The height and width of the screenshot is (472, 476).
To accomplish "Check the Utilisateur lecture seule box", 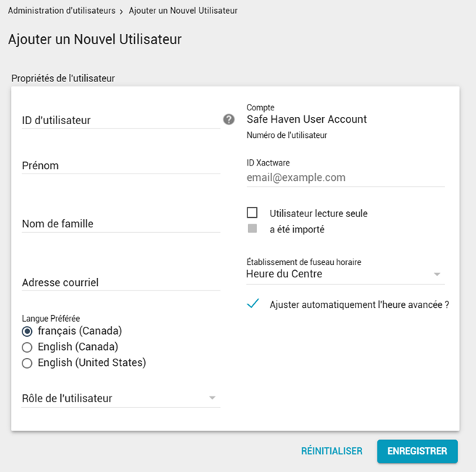I will [x=253, y=213].
